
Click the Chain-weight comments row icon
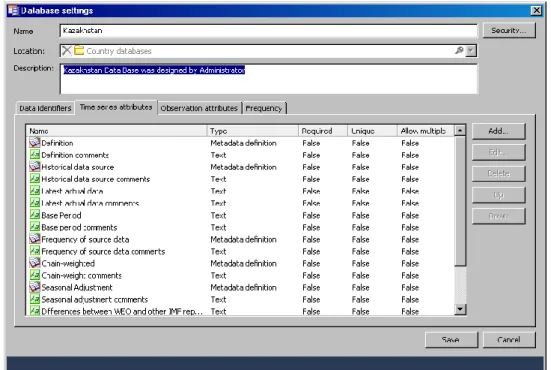pyautogui.click(x=34, y=275)
